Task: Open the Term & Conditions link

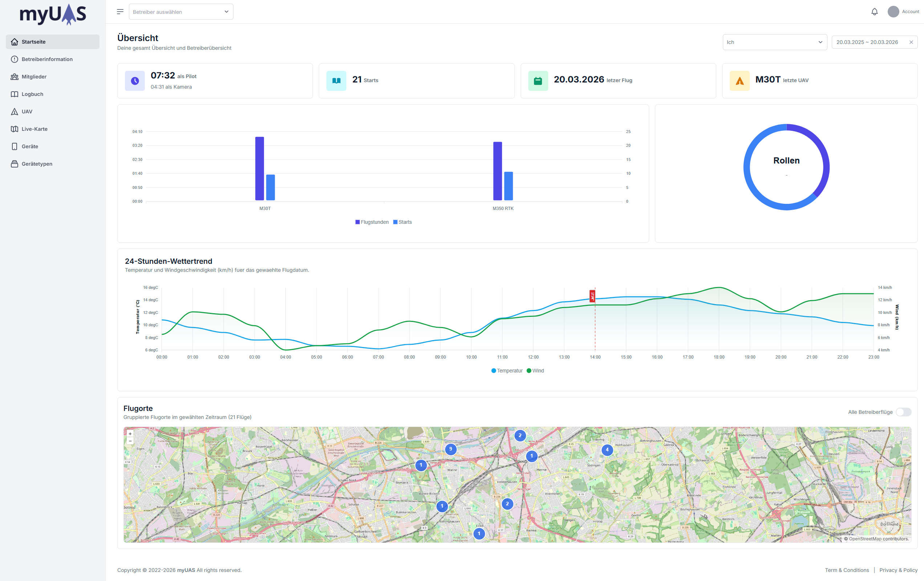Action: point(847,570)
